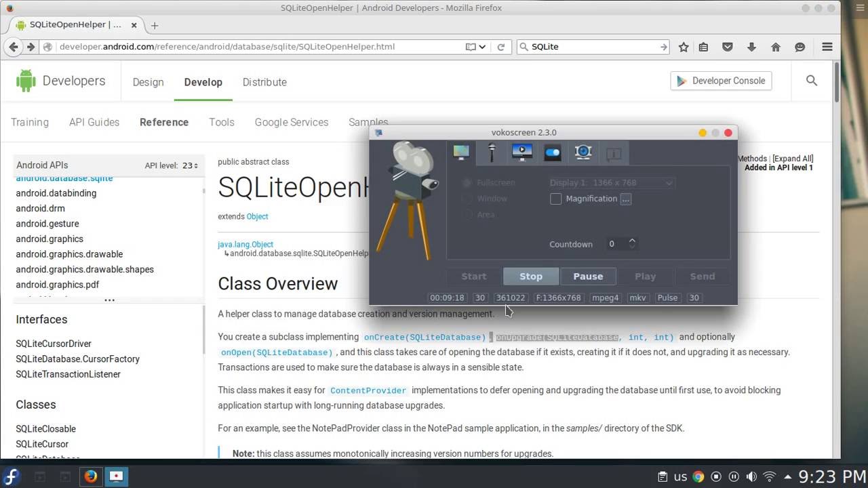Open vokoscreen miscellaneous toggle-icon tab
Viewport: 868px width, 488px height.
[x=553, y=152]
